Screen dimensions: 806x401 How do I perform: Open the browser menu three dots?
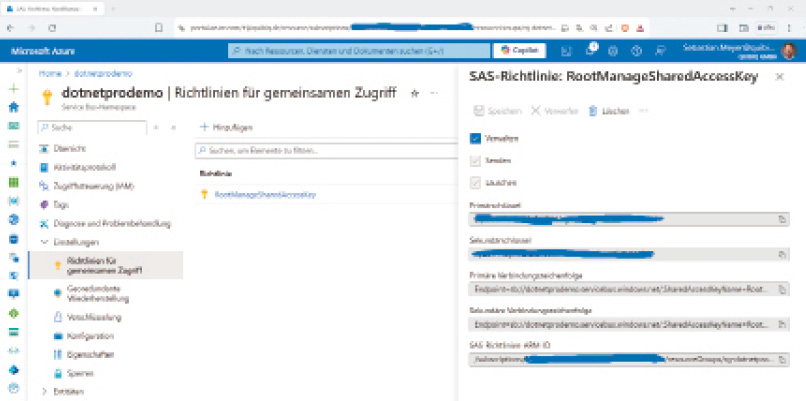790,28
